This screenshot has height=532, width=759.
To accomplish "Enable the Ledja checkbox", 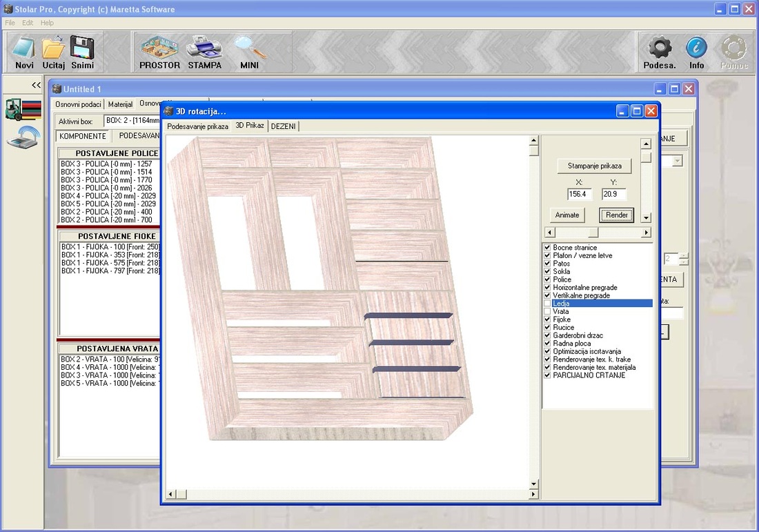I will [547, 304].
